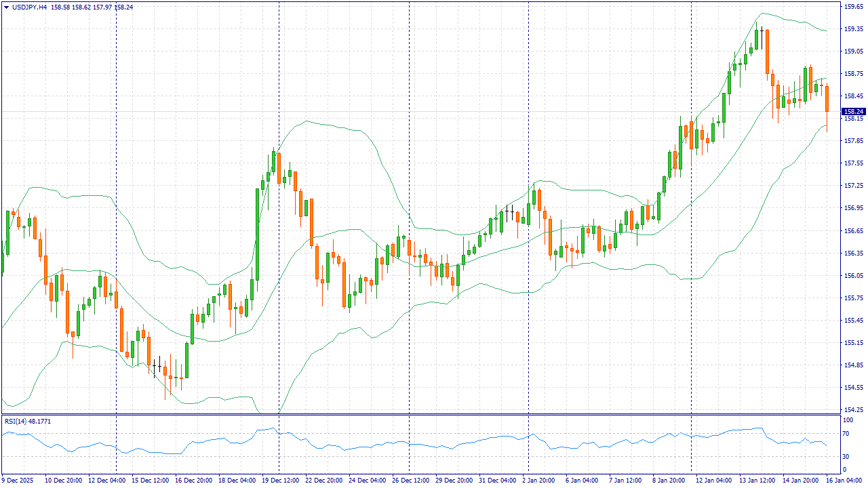868x488 pixels.
Task: Click the USDJPY,H4 chart title text
Action: (x=30, y=7)
